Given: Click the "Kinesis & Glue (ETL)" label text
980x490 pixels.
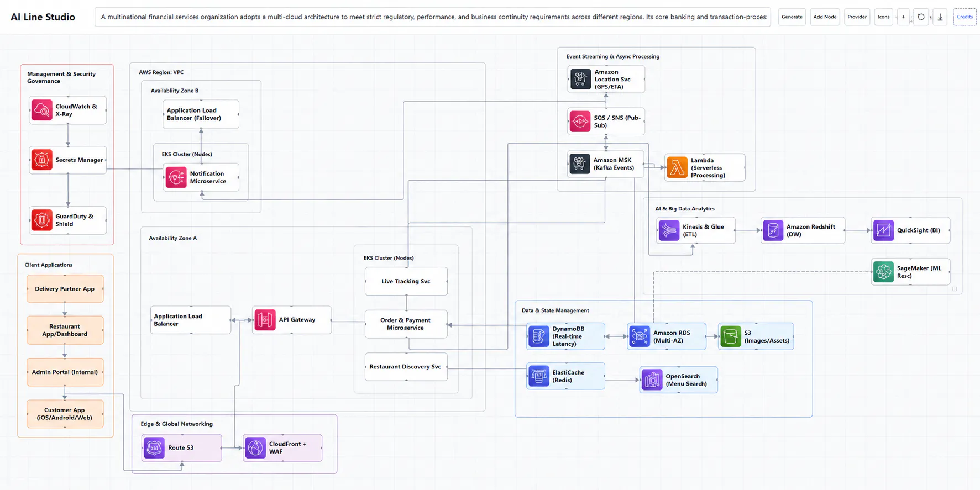Looking at the screenshot, I should click(703, 230).
